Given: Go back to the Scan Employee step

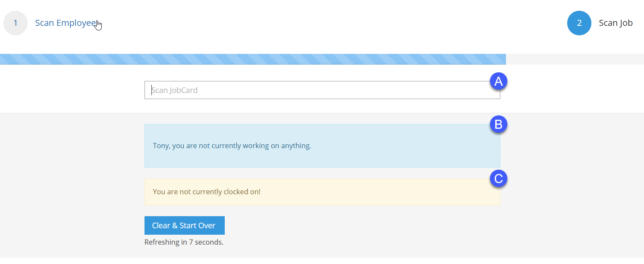Looking at the screenshot, I should (66, 23).
